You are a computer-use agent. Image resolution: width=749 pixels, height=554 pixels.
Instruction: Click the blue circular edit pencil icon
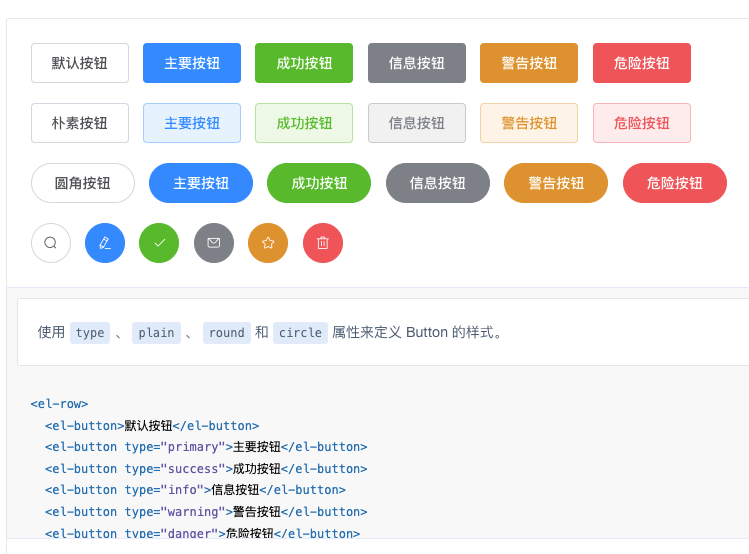coord(105,243)
